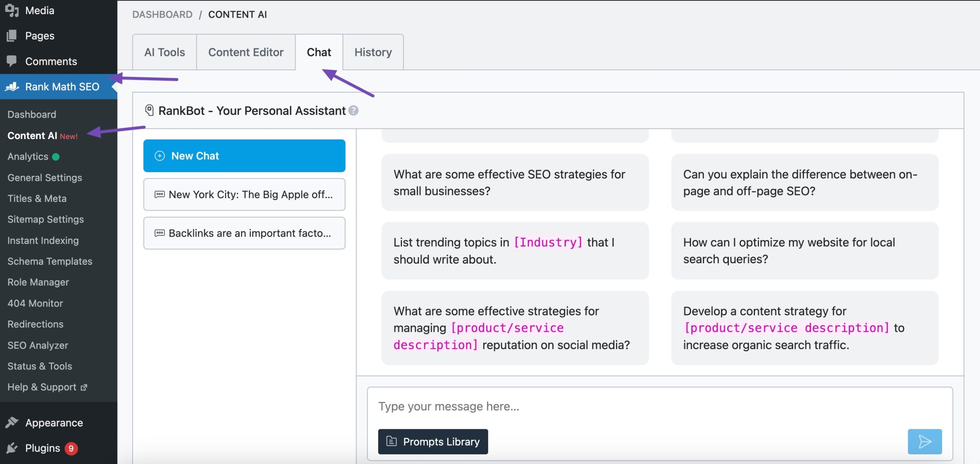Click the Media icon in sidebar
980x464 pixels.
click(12, 10)
